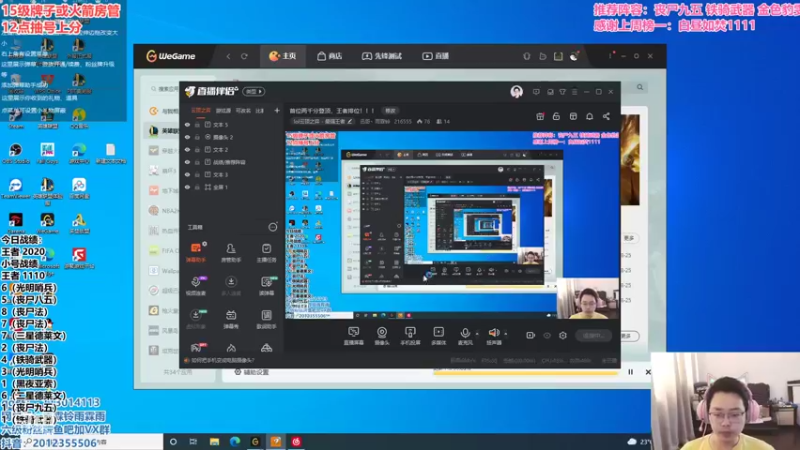Open the streamer avatar profile in the streaming app
This screenshot has height=450, width=800.
click(516, 92)
